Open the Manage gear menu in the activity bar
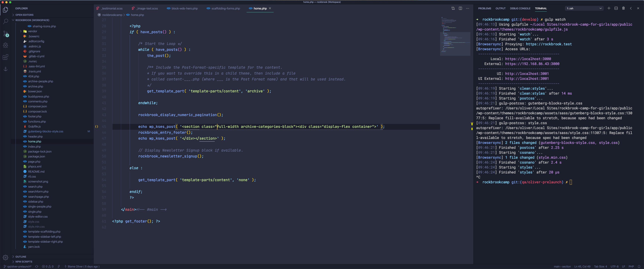Screen dimensions: 644x269 5,257
